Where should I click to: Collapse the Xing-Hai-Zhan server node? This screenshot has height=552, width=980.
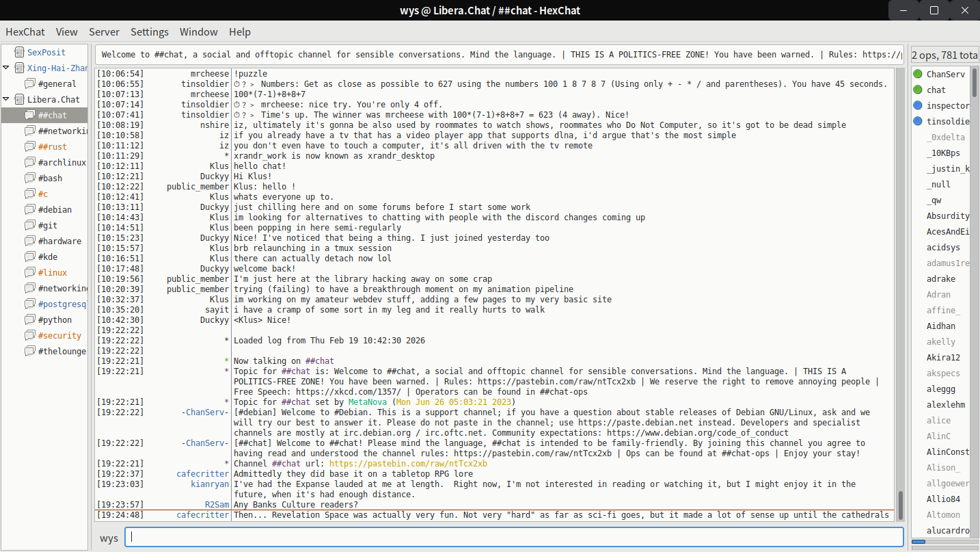point(6,68)
